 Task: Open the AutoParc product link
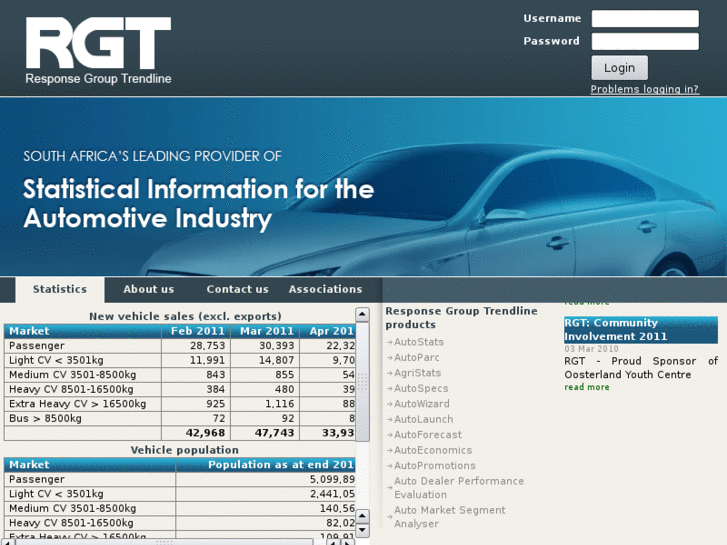tap(416, 357)
